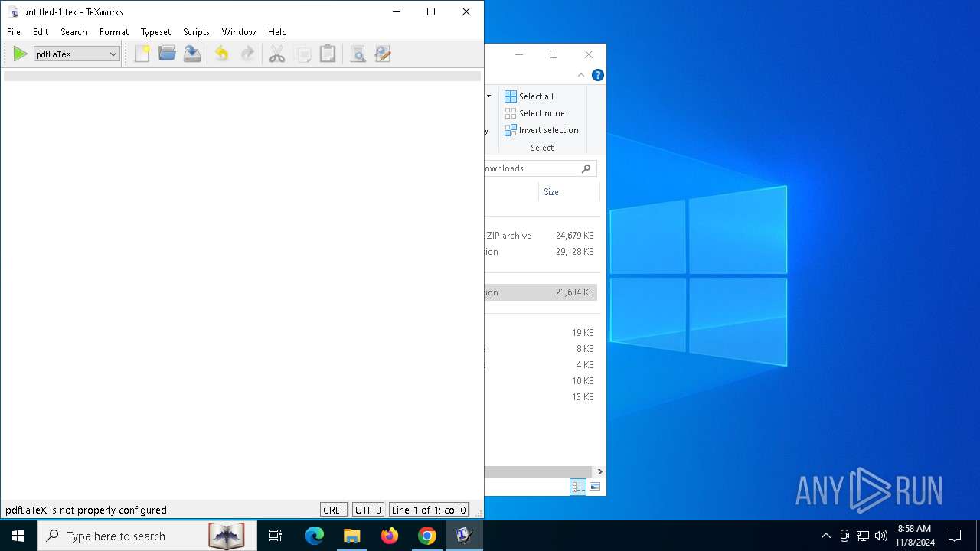Click Select none in File Explorer
Screen dimensions: 980x551
(x=534, y=113)
